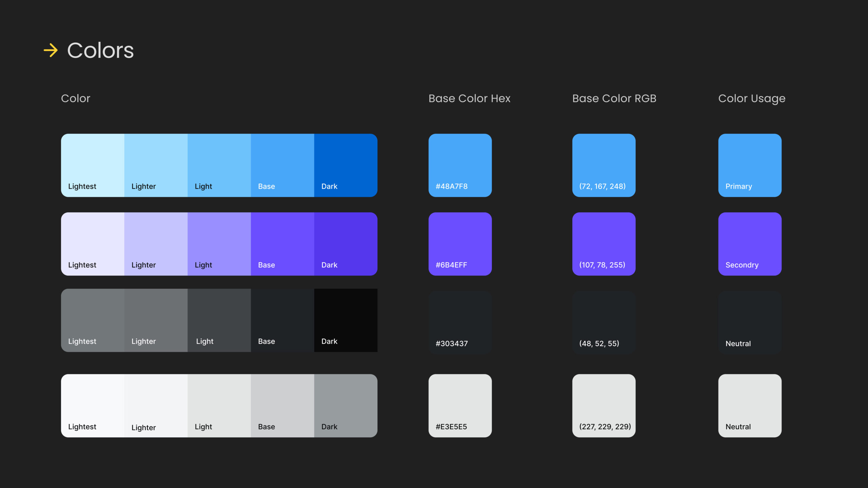This screenshot has height=488, width=868.
Task: Select the blue Light swatch
Action: 219,165
